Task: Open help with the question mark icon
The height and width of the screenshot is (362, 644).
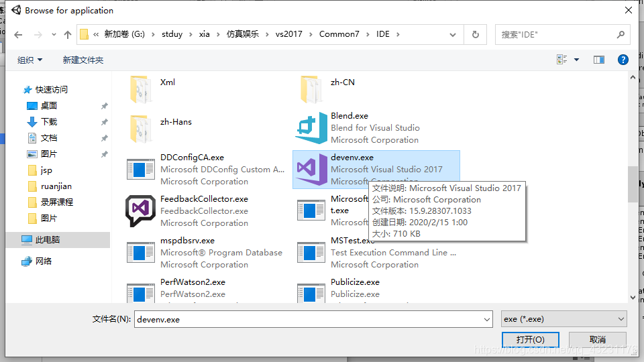Action: click(623, 60)
